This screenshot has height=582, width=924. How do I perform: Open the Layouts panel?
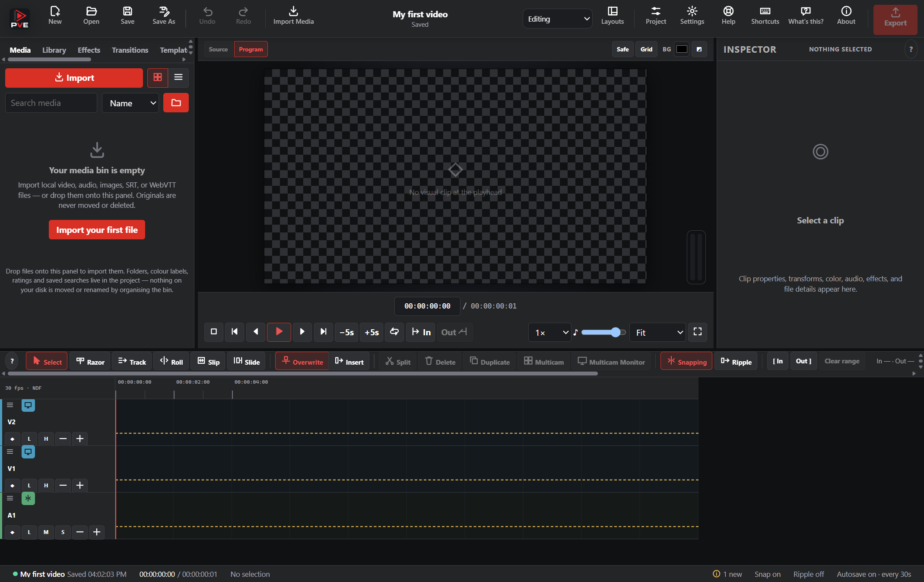click(612, 16)
